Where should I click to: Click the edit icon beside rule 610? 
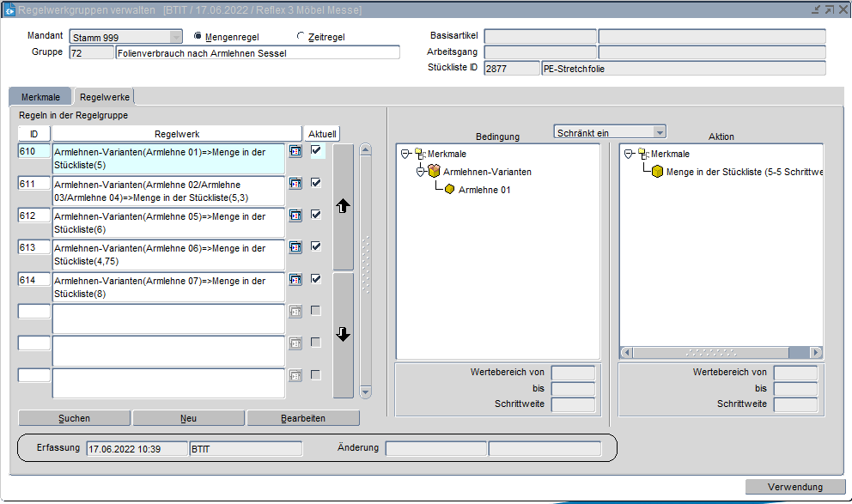pos(295,152)
